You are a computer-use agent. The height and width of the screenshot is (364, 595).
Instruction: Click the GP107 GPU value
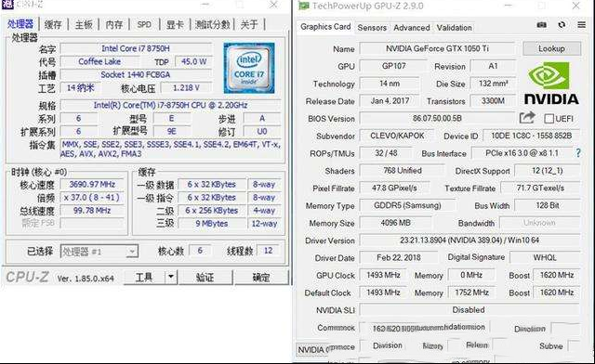coord(393,66)
